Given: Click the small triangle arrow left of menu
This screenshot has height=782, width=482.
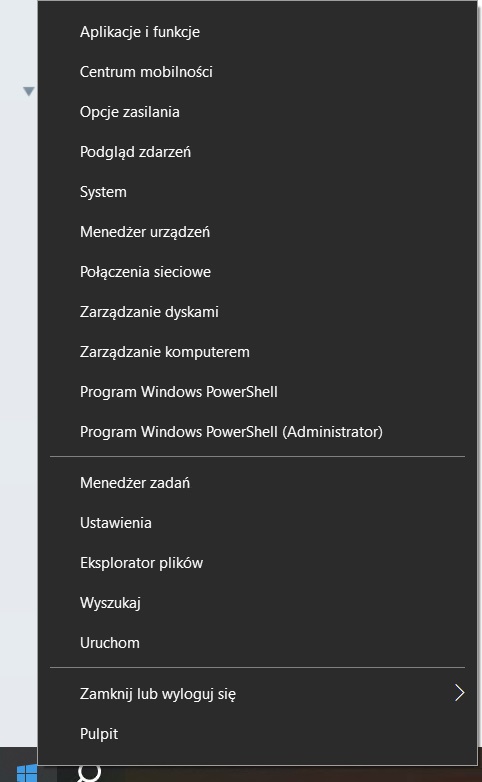Looking at the screenshot, I should point(29,91).
